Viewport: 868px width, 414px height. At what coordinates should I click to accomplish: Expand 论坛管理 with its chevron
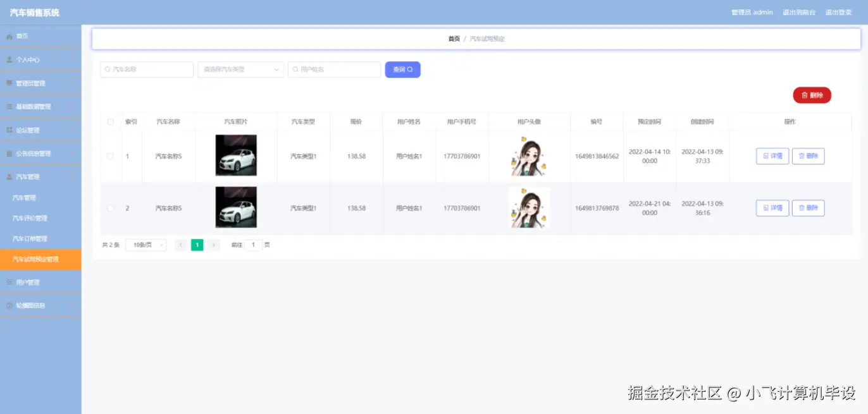click(x=71, y=130)
